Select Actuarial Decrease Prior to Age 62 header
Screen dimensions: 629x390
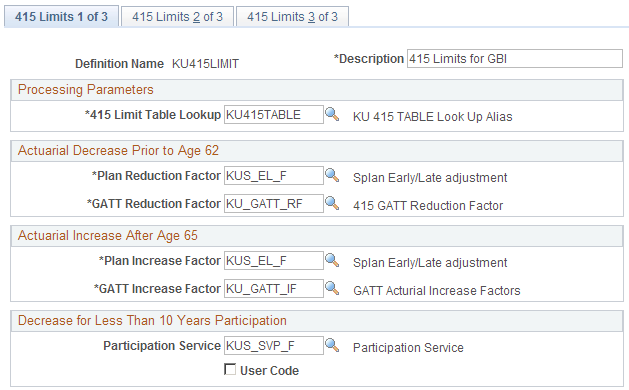(x=118, y=150)
